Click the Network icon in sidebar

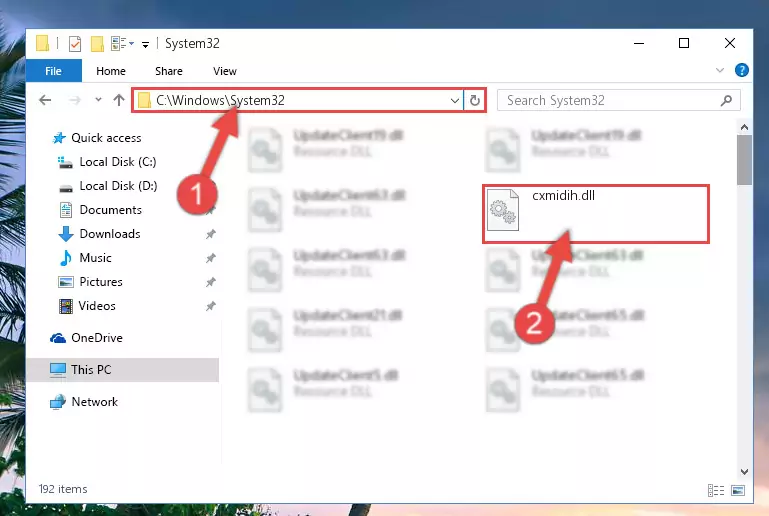58,402
